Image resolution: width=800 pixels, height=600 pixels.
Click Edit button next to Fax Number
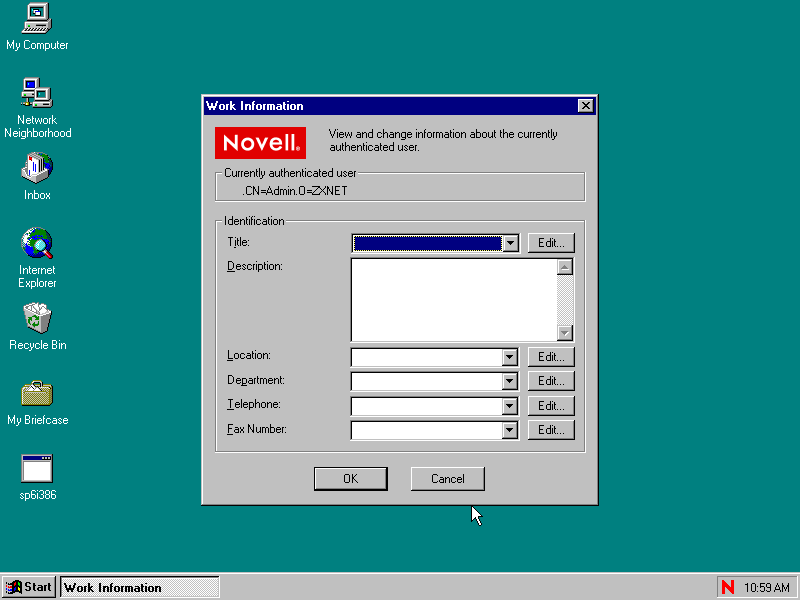point(551,430)
